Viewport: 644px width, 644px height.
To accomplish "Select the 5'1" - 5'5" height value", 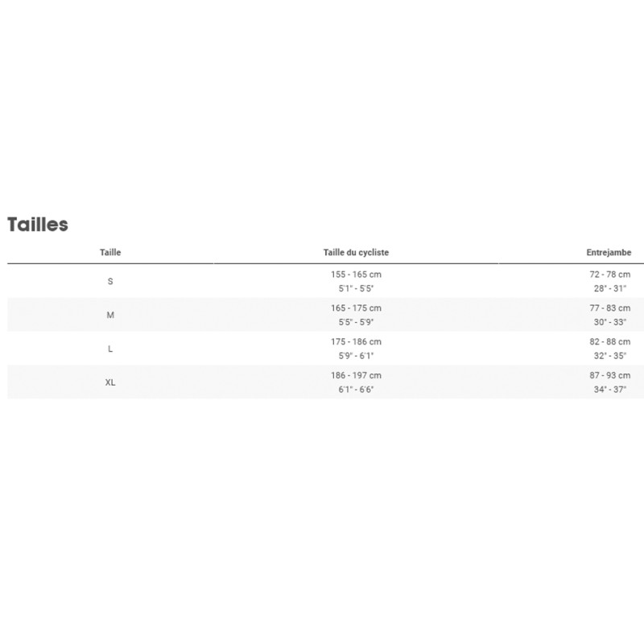I will pyautogui.click(x=356, y=288).
